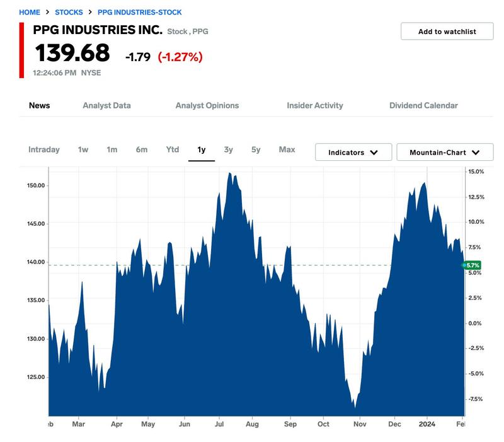Click the Aug label on time axis

point(253,424)
